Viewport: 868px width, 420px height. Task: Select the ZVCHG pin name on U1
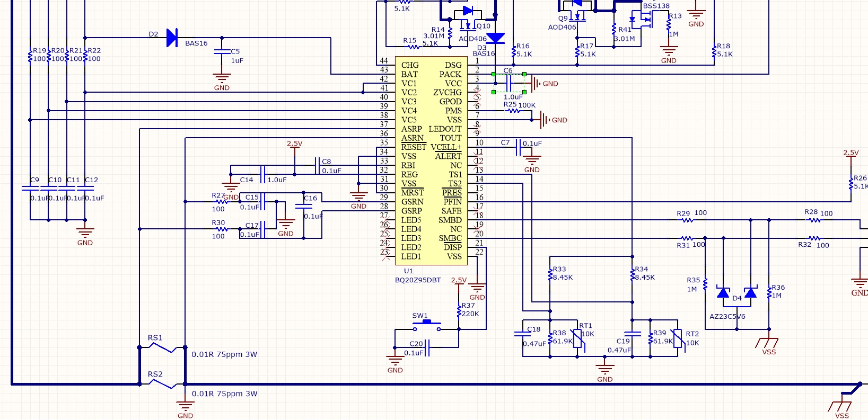[448, 92]
